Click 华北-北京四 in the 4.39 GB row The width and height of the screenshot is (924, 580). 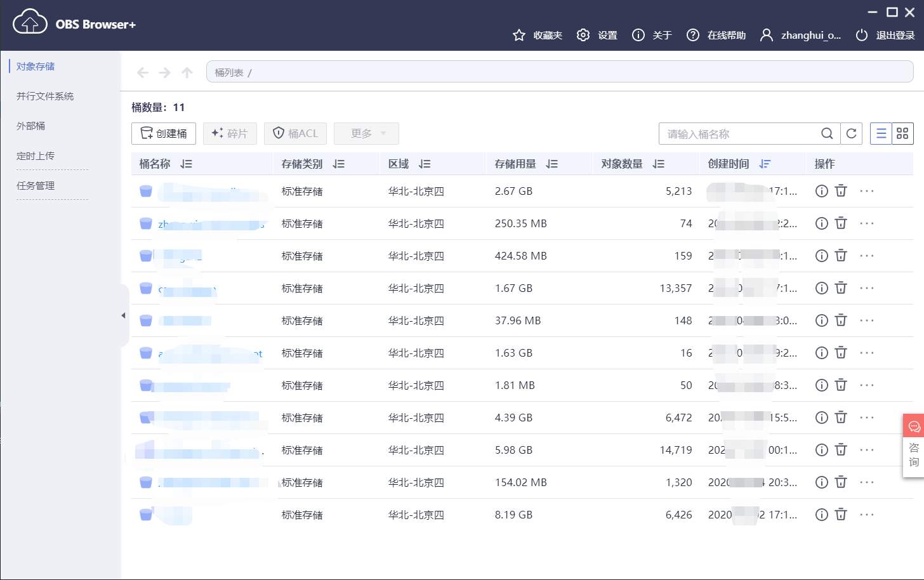pyautogui.click(x=416, y=418)
